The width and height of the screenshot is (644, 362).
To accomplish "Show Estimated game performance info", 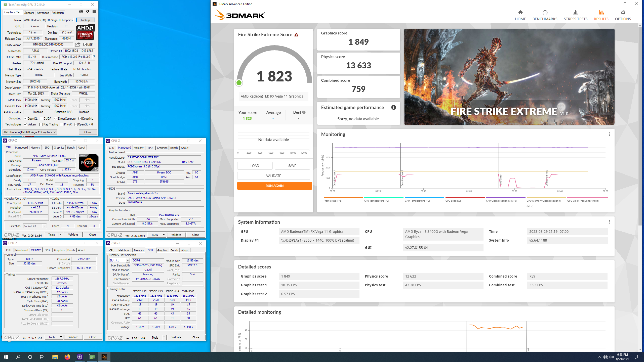I will (393, 108).
